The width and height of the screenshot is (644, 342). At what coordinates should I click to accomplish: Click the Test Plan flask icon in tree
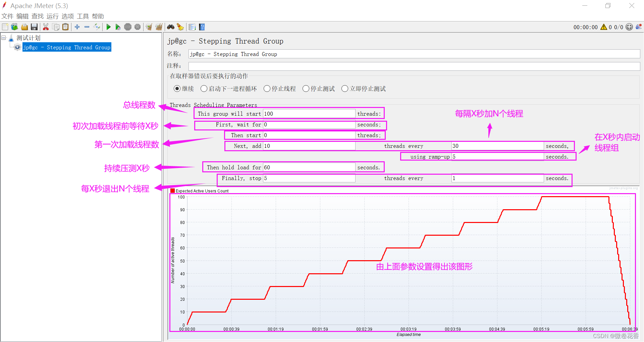[11, 38]
